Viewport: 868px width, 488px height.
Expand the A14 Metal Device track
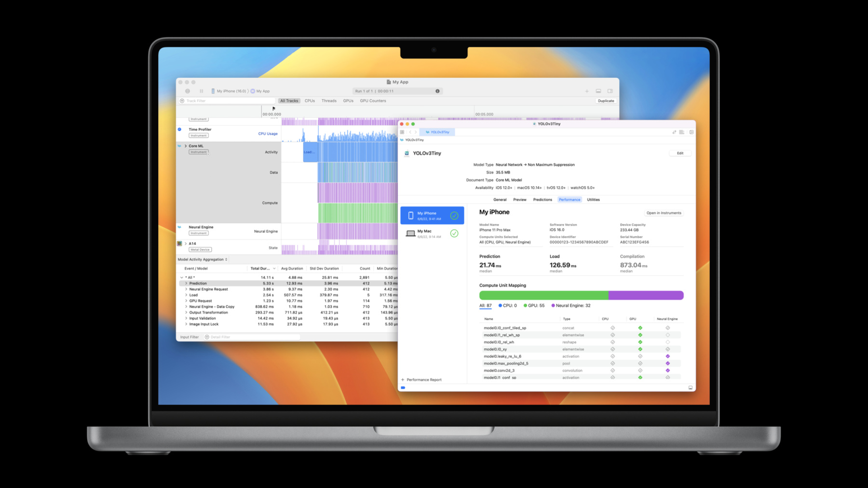[185, 244]
